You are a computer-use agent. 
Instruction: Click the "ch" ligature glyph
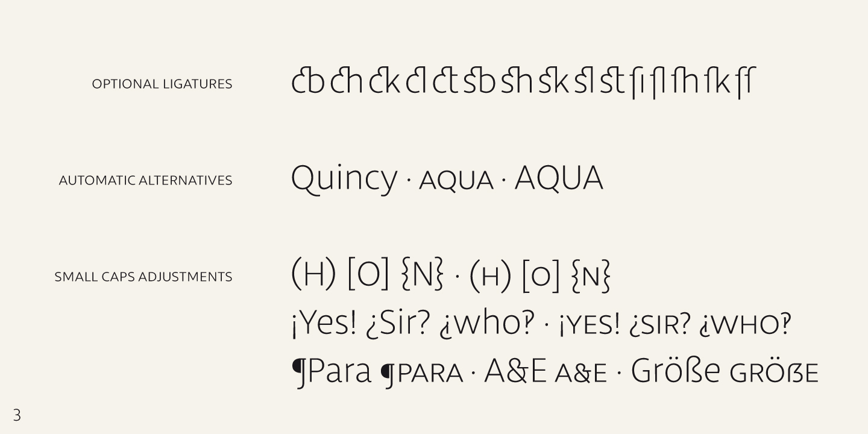pyautogui.click(x=346, y=82)
